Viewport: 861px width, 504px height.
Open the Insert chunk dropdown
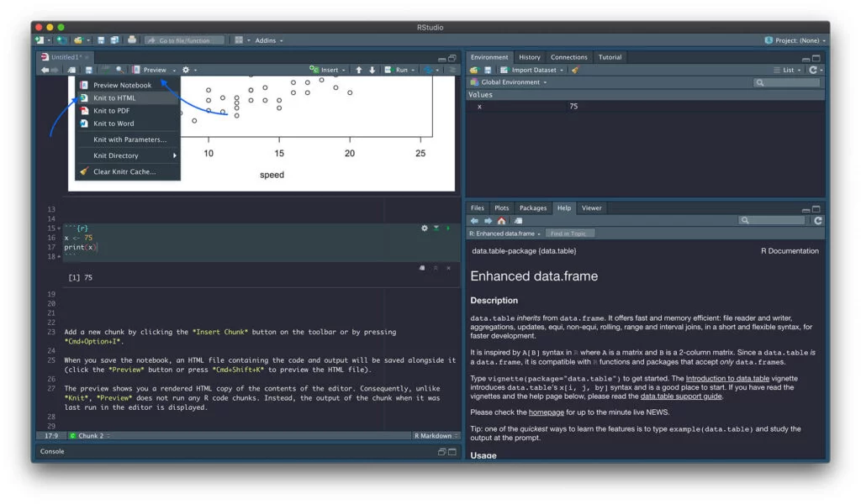(x=344, y=71)
